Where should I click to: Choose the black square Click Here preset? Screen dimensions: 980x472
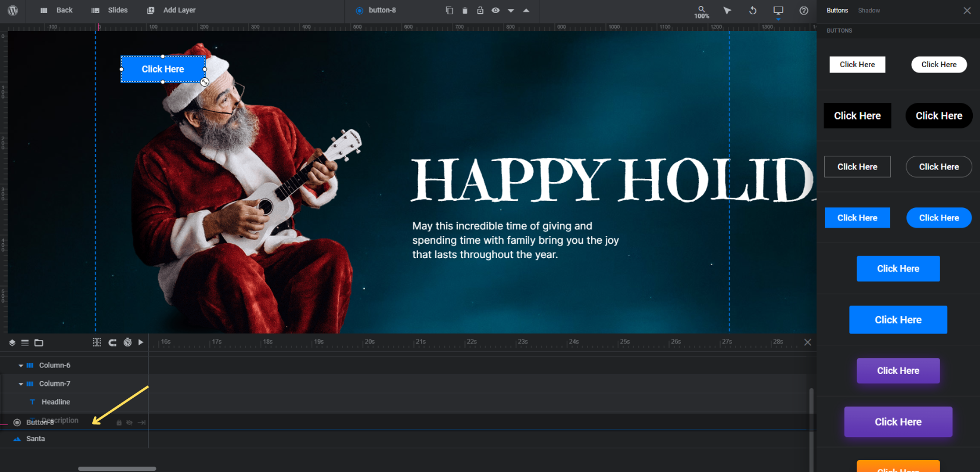857,116
